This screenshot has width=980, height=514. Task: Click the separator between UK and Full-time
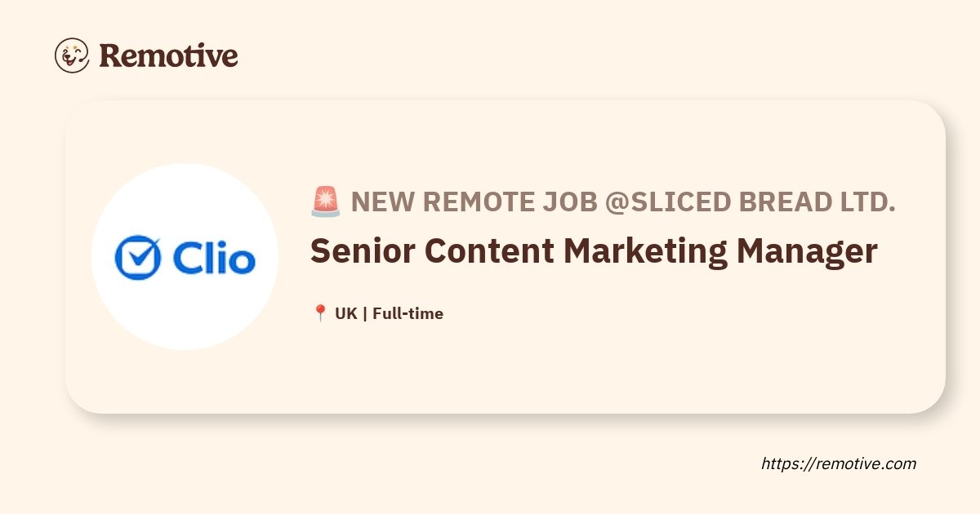click(x=364, y=313)
